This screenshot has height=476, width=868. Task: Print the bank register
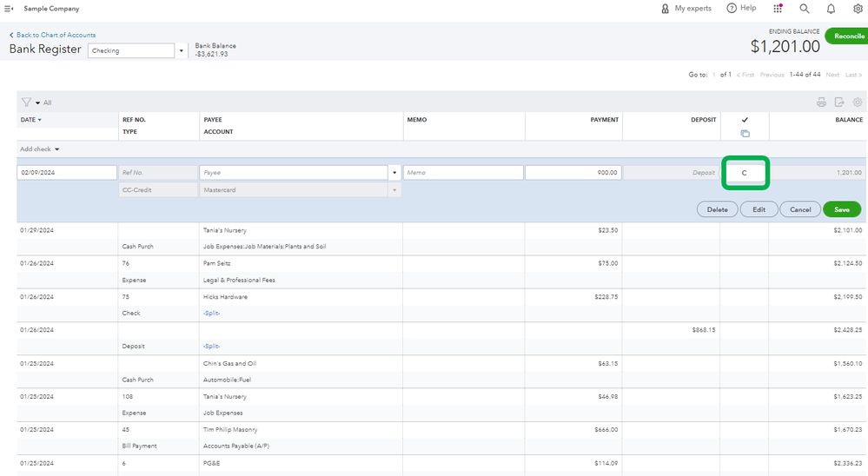coord(821,102)
